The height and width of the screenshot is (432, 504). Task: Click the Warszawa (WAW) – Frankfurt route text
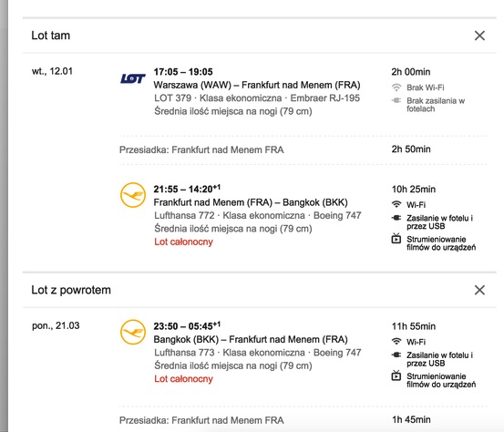point(257,85)
